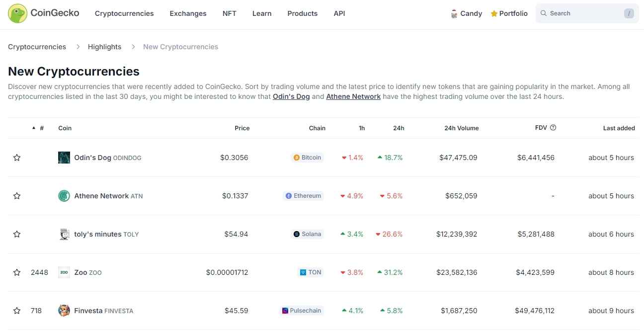Toggle favorite star for Odin's Dog
This screenshot has width=644, height=332.
pyautogui.click(x=17, y=158)
